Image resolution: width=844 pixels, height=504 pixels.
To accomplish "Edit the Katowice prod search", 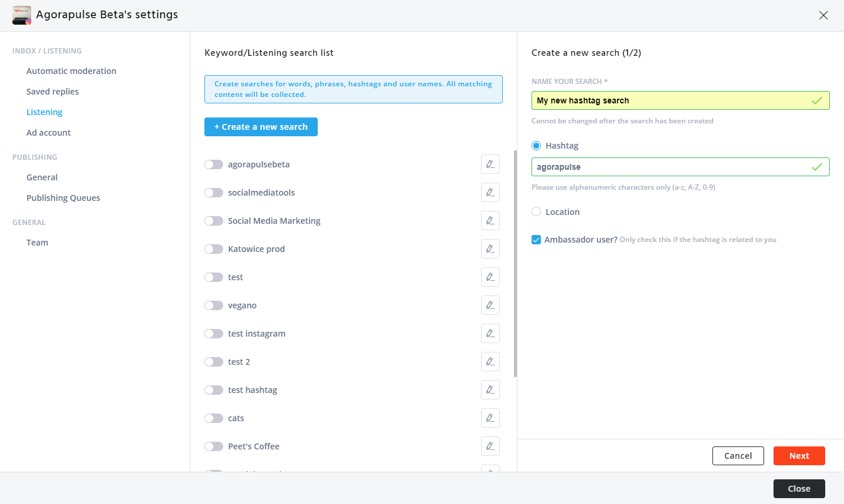I will pos(490,249).
